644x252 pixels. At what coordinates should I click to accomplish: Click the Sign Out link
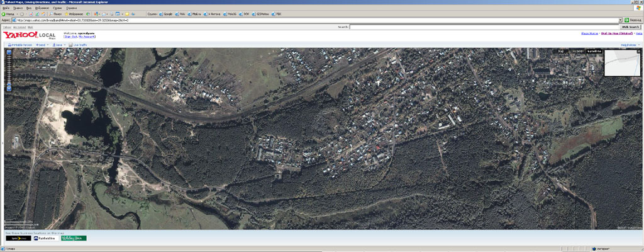tap(70, 37)
